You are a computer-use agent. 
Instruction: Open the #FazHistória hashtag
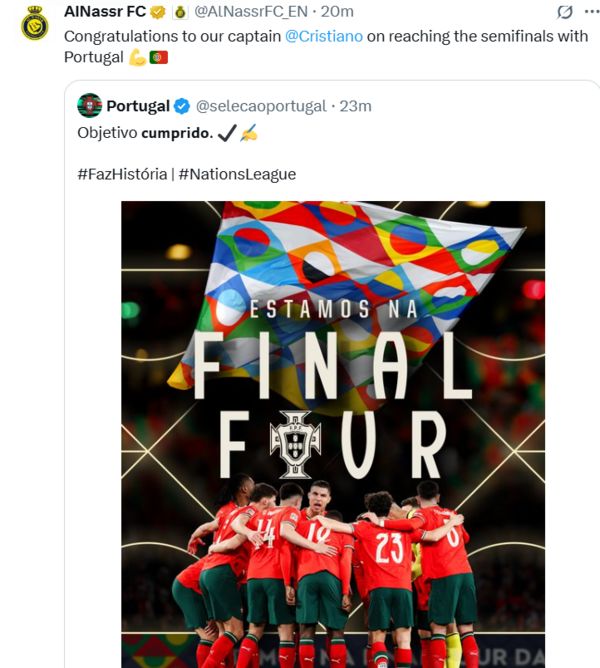121,174
